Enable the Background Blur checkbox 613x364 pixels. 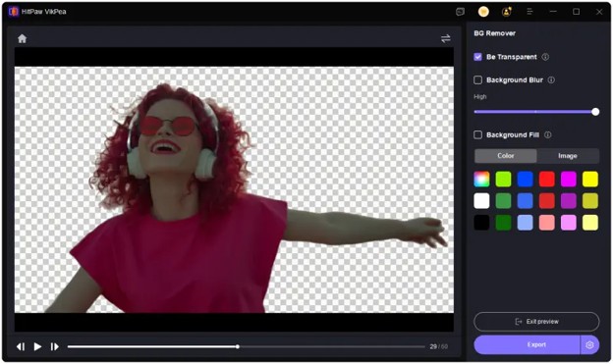pyautogui.click(x=477, y=80)
